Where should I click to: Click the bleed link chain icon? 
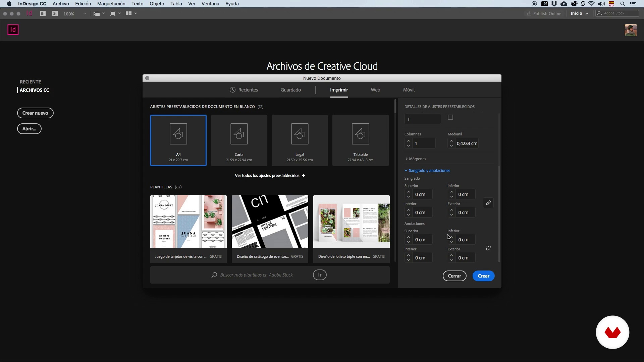click(488, 203)
